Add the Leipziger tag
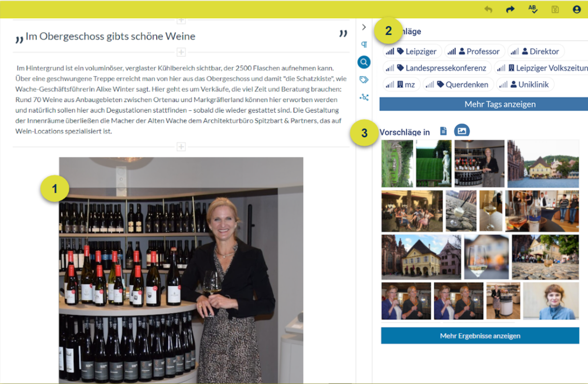 point(412,51)
